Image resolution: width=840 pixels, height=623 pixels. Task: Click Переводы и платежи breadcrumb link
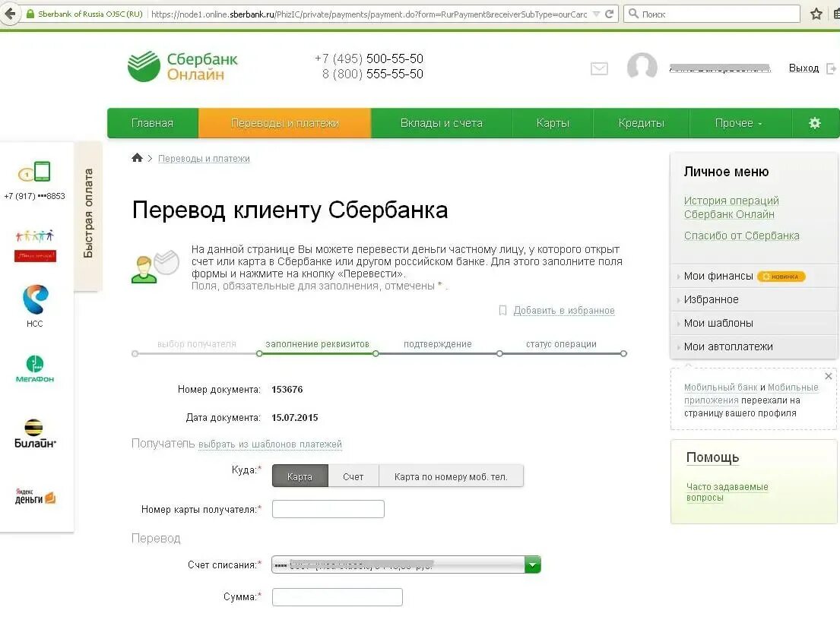click(204, 159)
